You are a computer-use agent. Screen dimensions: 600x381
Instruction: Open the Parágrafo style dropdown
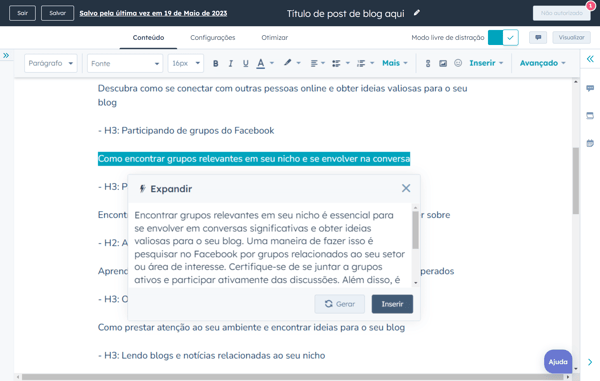[x=51, y=64]
